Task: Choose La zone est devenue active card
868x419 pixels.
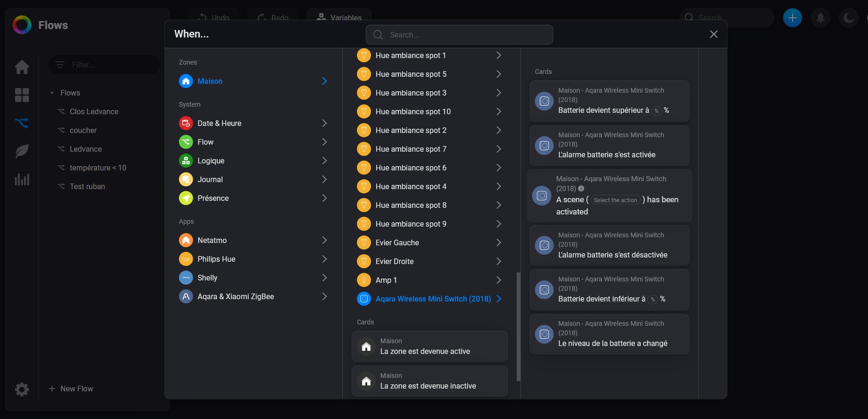Action: [x=430, y=346]
